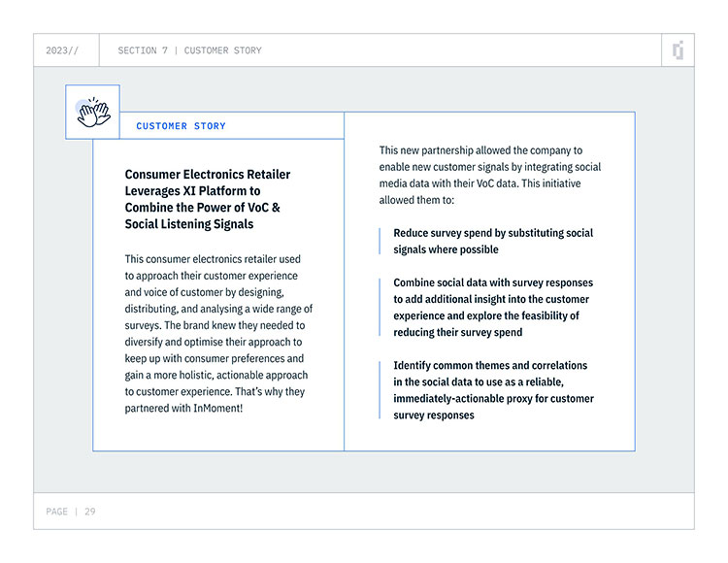Click SECTION 7 | CUSTOMER STORY header text
Screen dimensions: 728x563
tap(189, 50)
